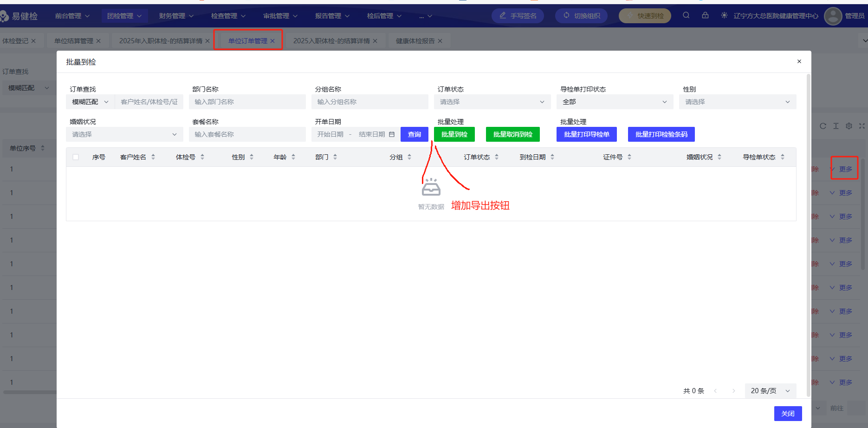The width and height of the screenshot is (868, 428).
Task: Click the fullscreen expand icon
Action: pyautogui.click(x=862, y=126)
